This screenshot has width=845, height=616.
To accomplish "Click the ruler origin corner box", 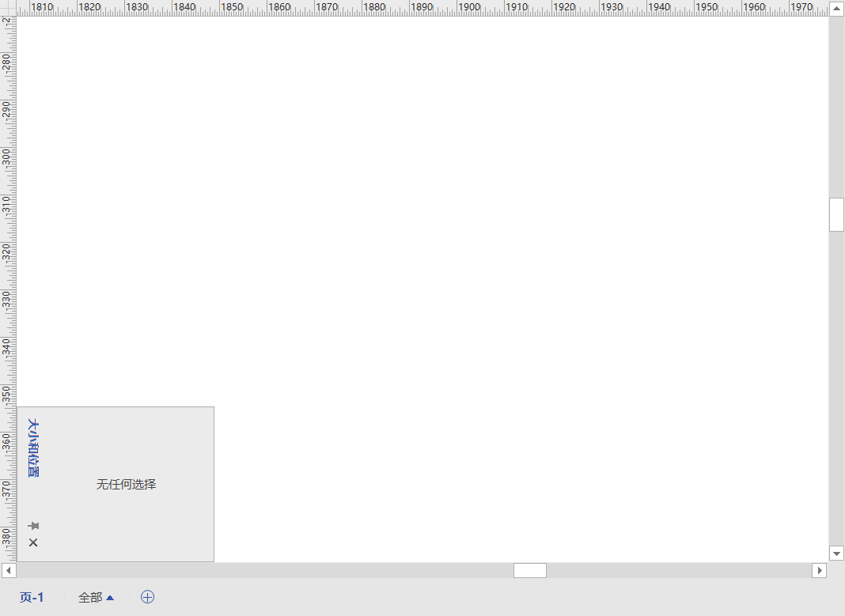I will point(8,8).
